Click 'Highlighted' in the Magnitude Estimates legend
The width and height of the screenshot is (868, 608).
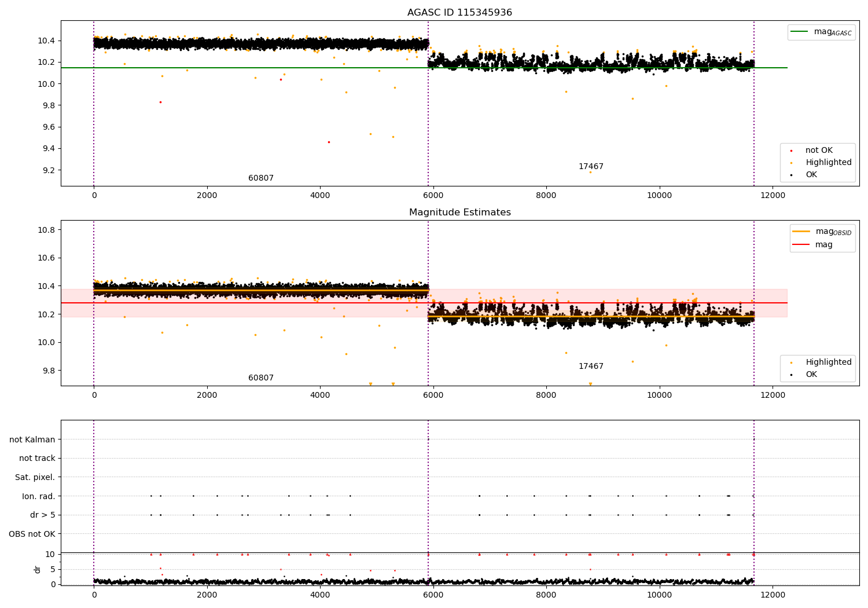tap(829, 362)
